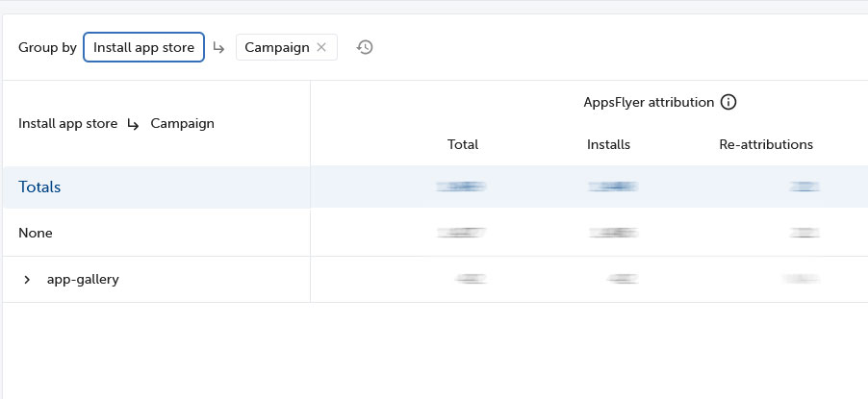The image size is (868, 399).
Task: Select the app-gallery row label
Action: click(x=83, y=280)
